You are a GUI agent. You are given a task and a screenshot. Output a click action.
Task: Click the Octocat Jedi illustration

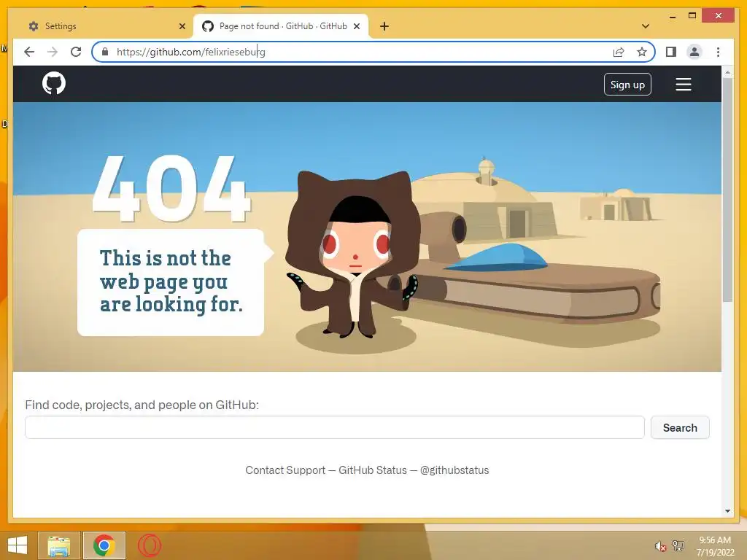click(x=355, y=254)
